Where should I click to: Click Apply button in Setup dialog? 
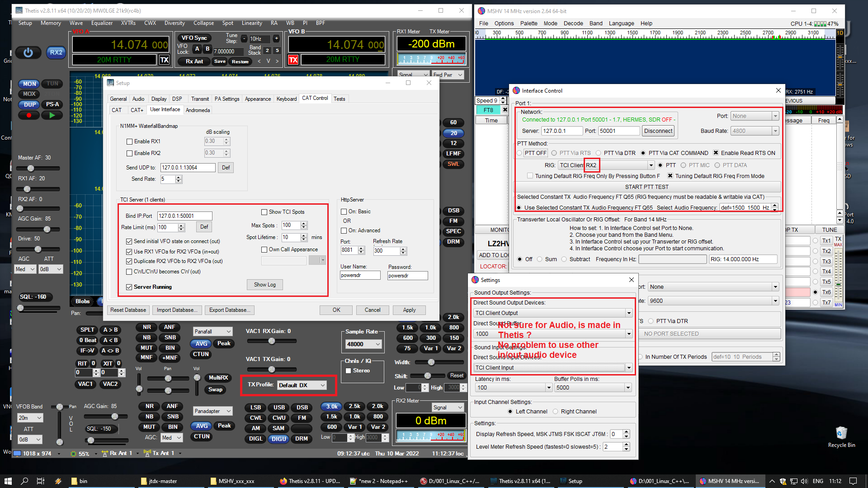coord(409,310)
